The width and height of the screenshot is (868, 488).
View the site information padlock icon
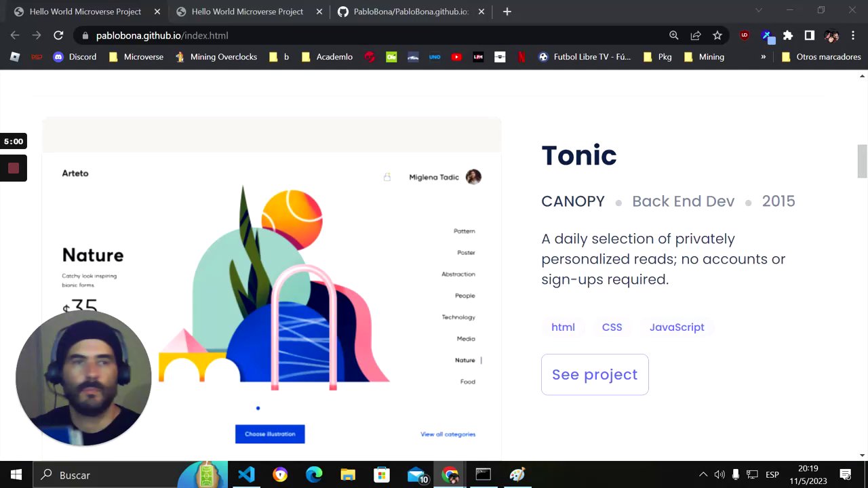click(85, 35)
